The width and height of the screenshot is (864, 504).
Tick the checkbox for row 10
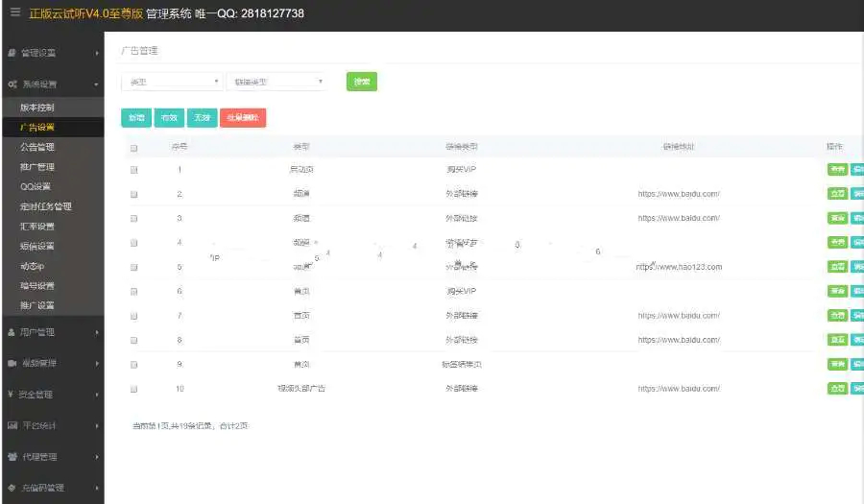click(x=133, y=389)
